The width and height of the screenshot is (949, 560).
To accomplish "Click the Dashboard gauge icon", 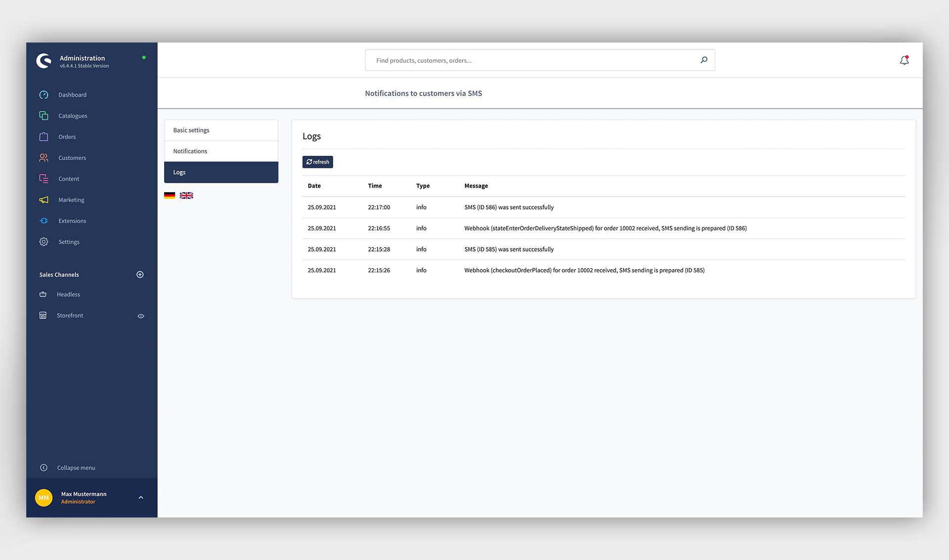I will click(x=43, y=95).
